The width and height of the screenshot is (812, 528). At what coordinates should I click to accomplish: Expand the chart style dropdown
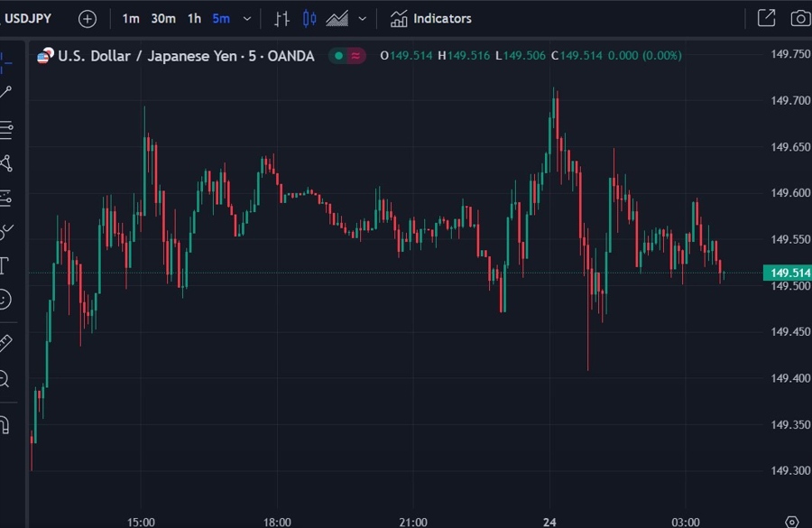pos(363,19)
